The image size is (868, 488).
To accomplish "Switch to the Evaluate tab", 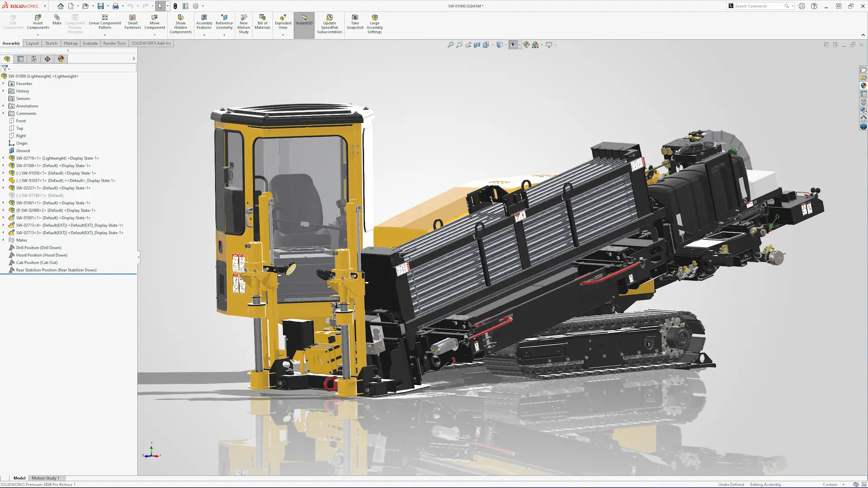I will tap(90, 43).
